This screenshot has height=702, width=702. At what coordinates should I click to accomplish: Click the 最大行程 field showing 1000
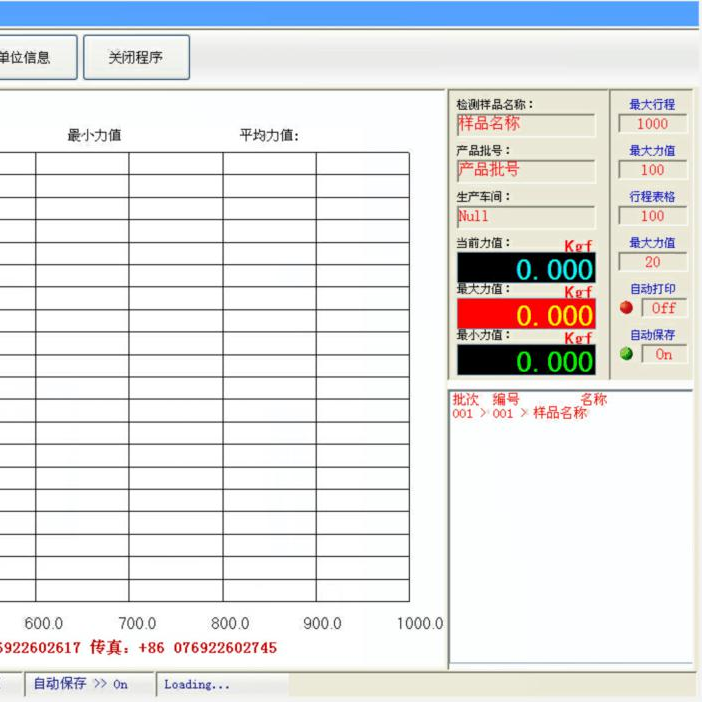[652, 124]
